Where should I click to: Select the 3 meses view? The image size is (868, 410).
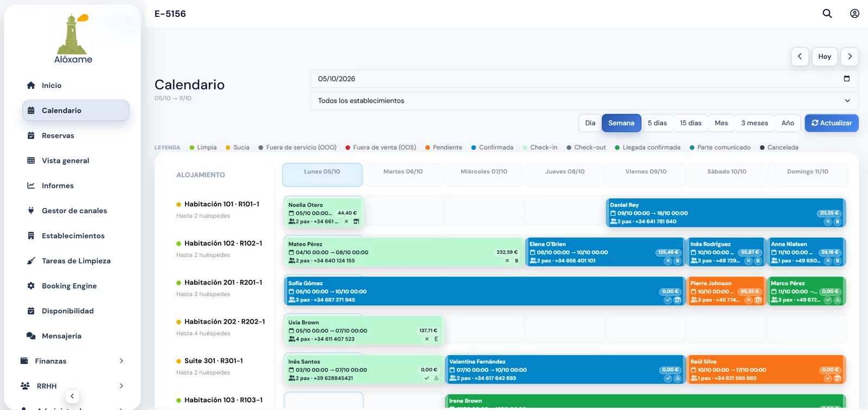point(755,123)
